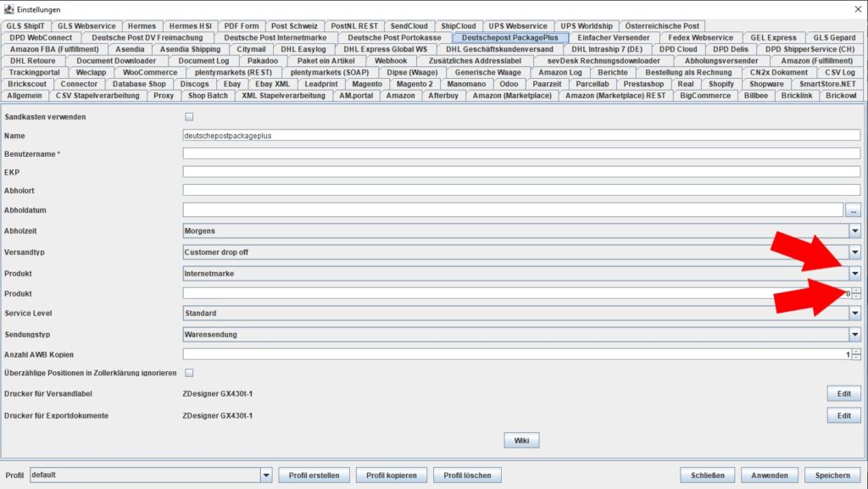Open the Bestellung als Rechnung tab

pos(688,73)
